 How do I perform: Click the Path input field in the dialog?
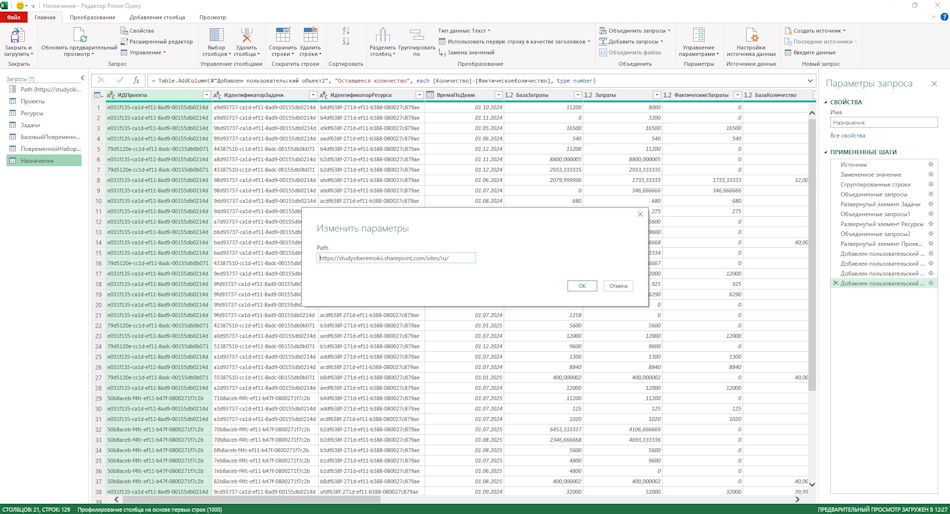pyautogui.click(x=396, y=258)
